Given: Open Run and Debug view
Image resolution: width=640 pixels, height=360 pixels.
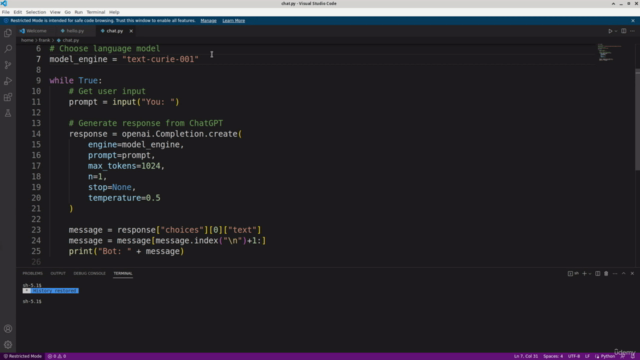Looking at the screenshot, I should [8, 81].
